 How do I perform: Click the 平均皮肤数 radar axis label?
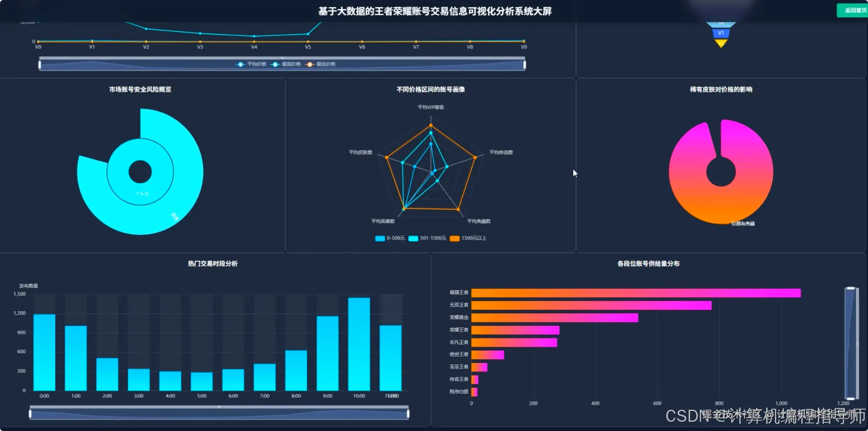click(x=360, y=152)
